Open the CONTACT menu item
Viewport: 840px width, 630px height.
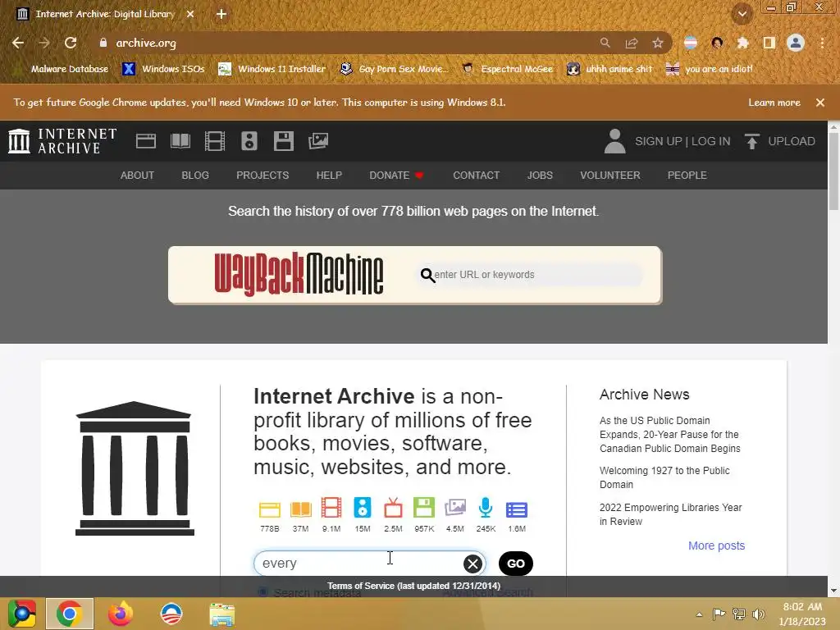click(477, 176)
